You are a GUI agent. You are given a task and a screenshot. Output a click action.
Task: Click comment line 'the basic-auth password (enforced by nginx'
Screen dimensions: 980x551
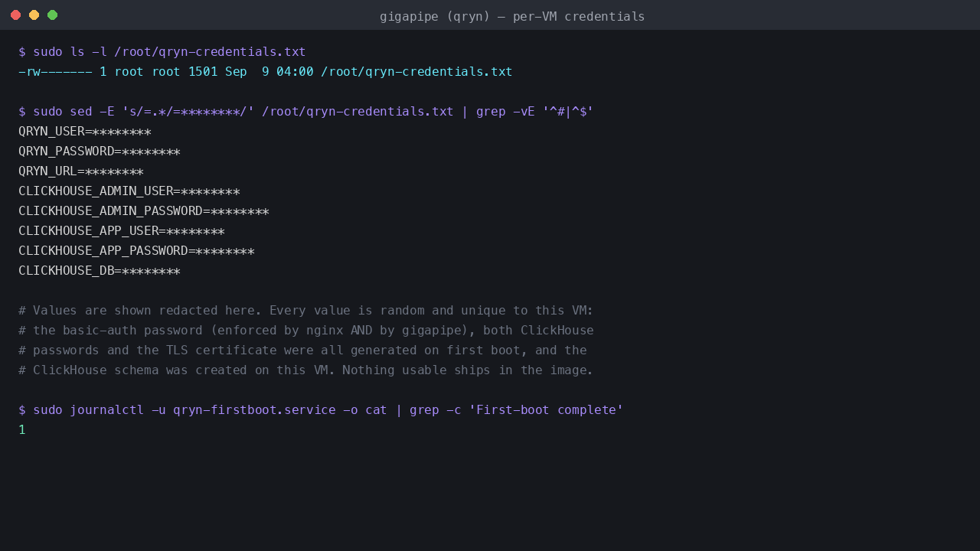click(306, 331)
